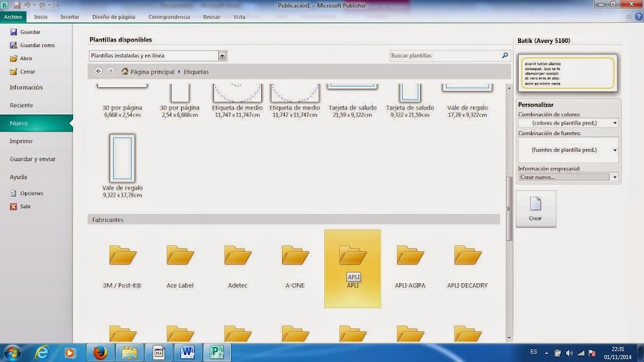Click the search magnifier icon for templates
Screen dimensions: 644x362
click(x=504, y=55)
